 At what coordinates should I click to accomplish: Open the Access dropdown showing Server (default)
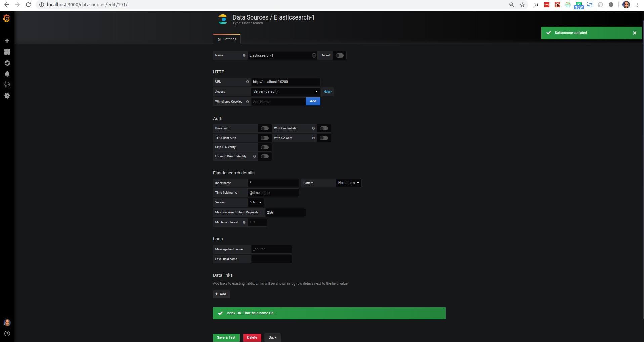(285, 91)
